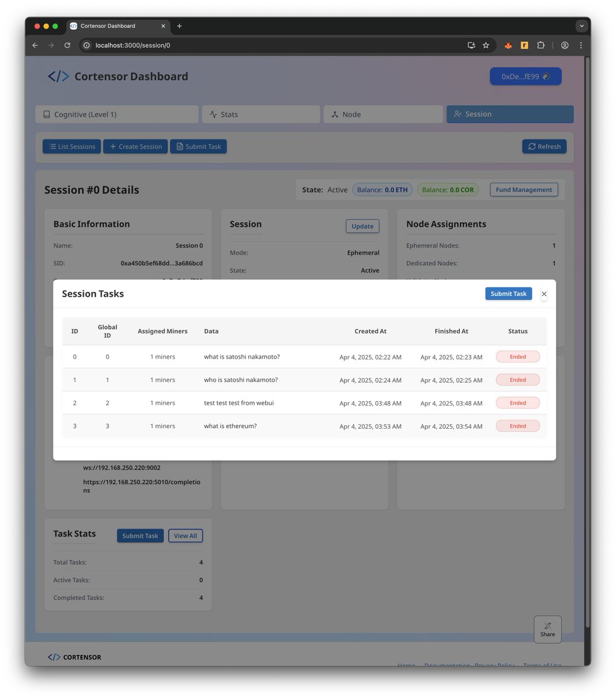Click the Assigned Miners column header
The height and width of the screenshot is (699, 616).
tap(163, 331)
